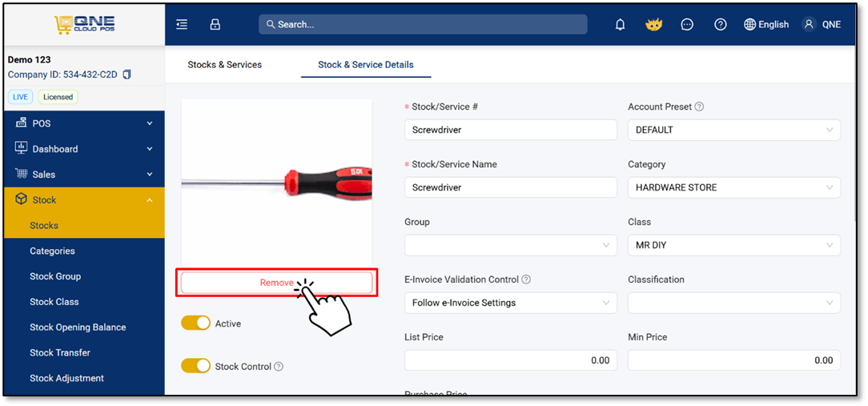Viewport: 868px width, 406px height.
Task: Click the yellow crown mascot icon
Action: 653,24
